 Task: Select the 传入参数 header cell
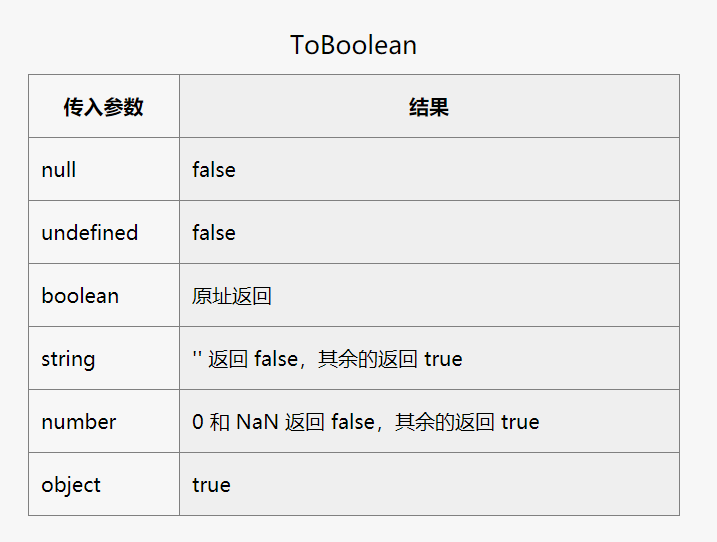104,106
